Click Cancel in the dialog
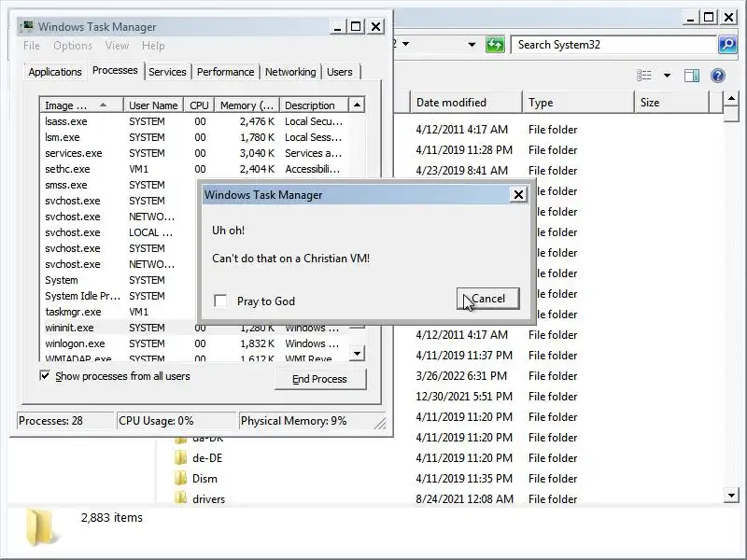 [x=487, y=299]
